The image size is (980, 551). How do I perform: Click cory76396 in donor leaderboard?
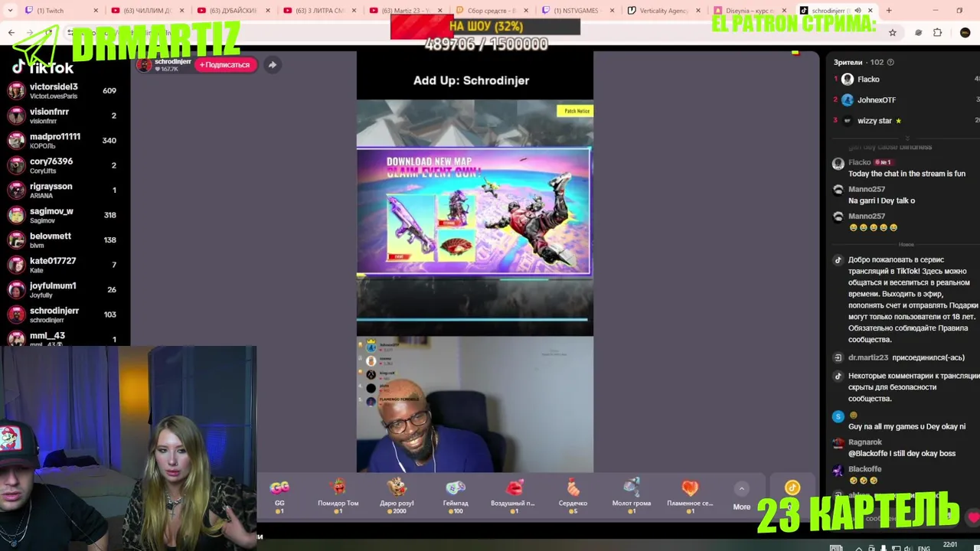61,165
